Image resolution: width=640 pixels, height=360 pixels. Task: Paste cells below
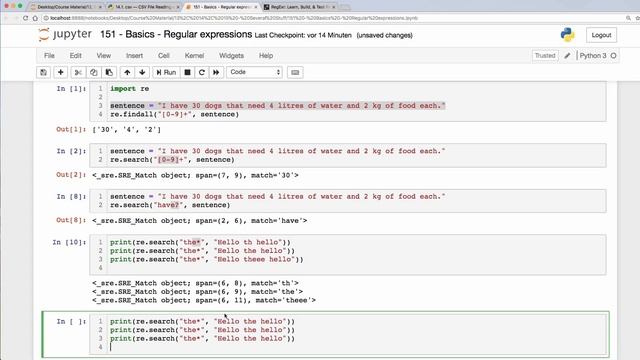[x=109, y=72]
